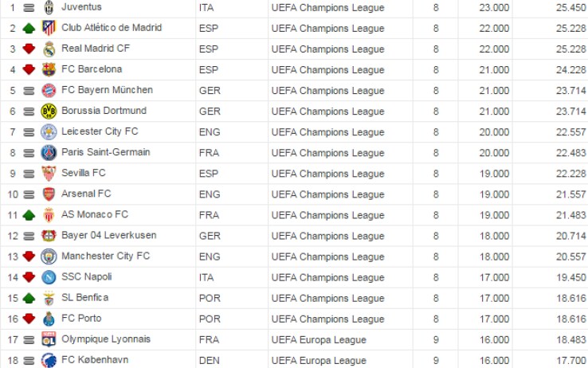
Task: Click the FC Bayern München name
Action: pos(108,90)
